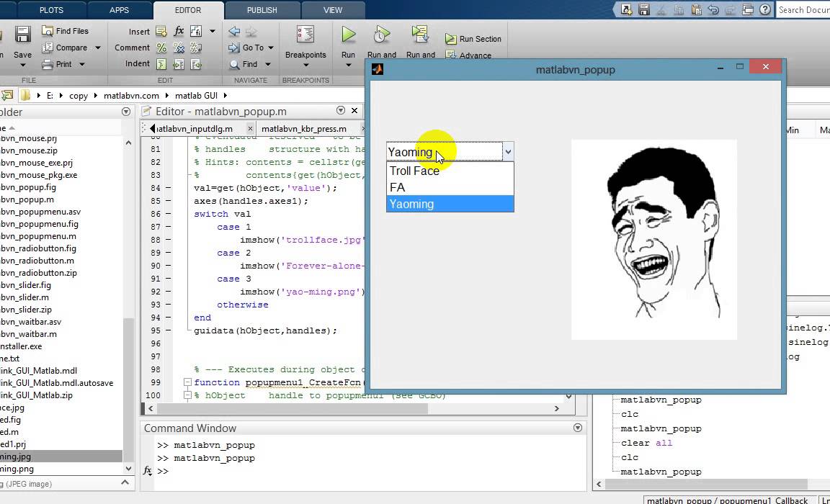This screenshot has width=830, height=504.
Task: Open the VIEW tab
Action: click(x=333, y=10)
